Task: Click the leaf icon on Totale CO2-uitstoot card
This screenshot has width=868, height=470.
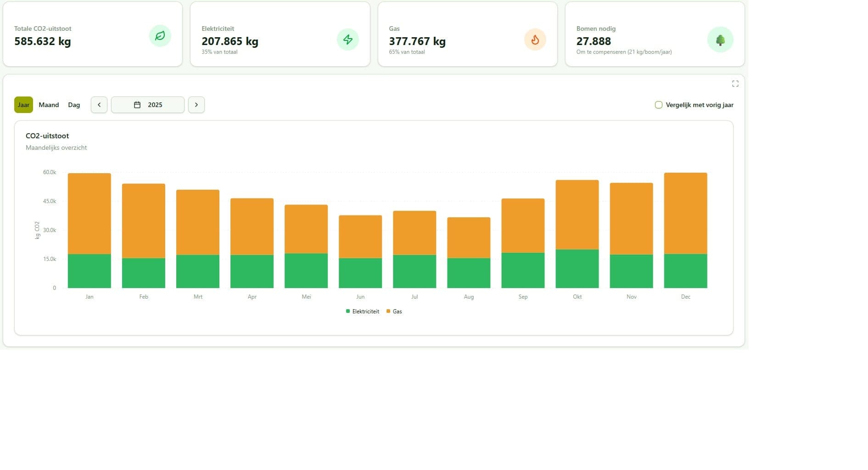Action: click(160, 36)
